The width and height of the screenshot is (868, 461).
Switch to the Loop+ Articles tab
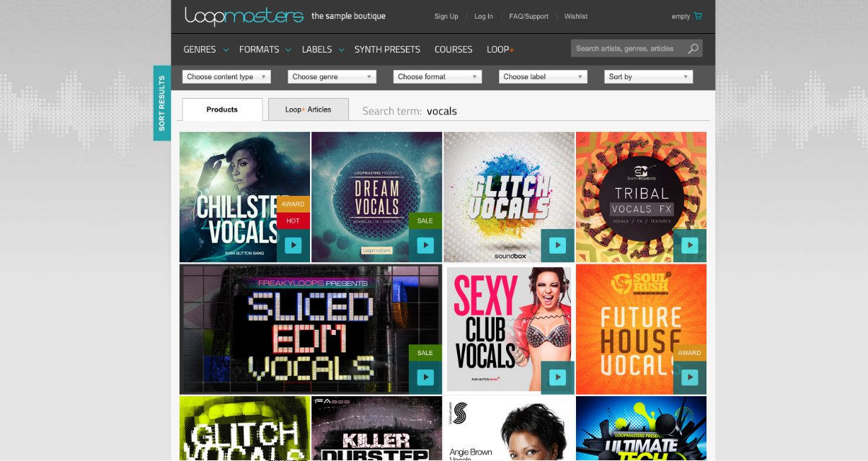pos(308,109)
